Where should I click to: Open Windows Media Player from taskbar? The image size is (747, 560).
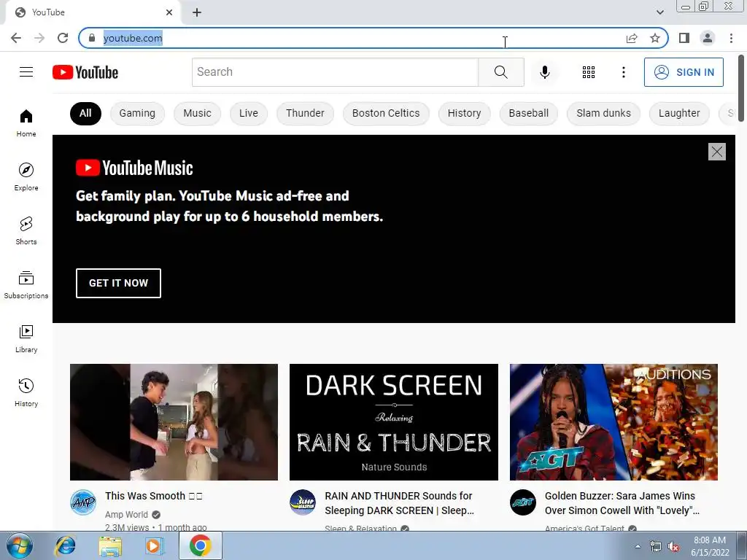click(154, 545)
